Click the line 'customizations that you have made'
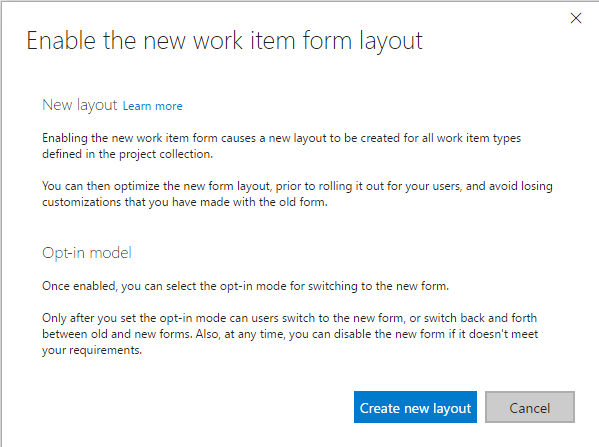The width and height of the screenshot is (599, 447). (x=185, y=202)
